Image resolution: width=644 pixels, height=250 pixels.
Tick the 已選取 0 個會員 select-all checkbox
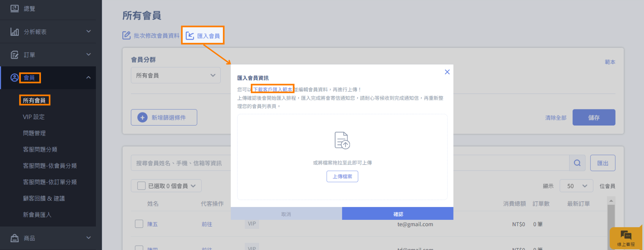click(x=142, y=186)
